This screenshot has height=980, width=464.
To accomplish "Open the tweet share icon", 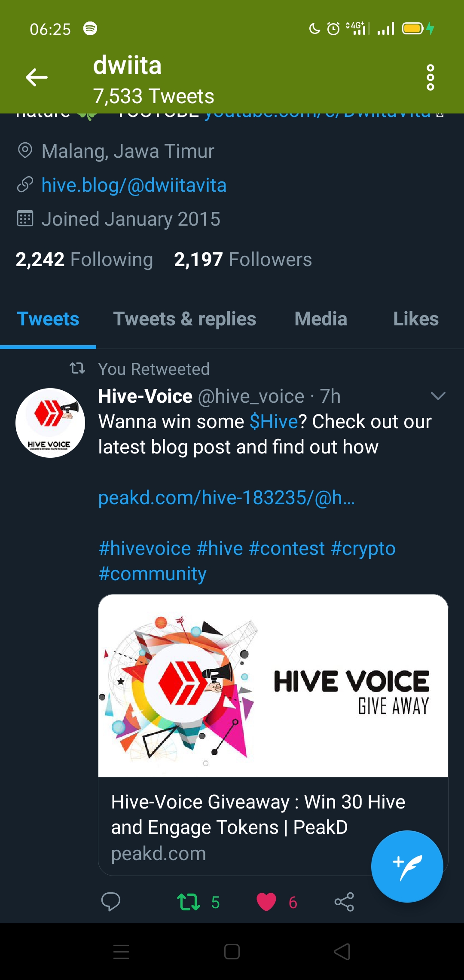I will (x=344, y=902).
